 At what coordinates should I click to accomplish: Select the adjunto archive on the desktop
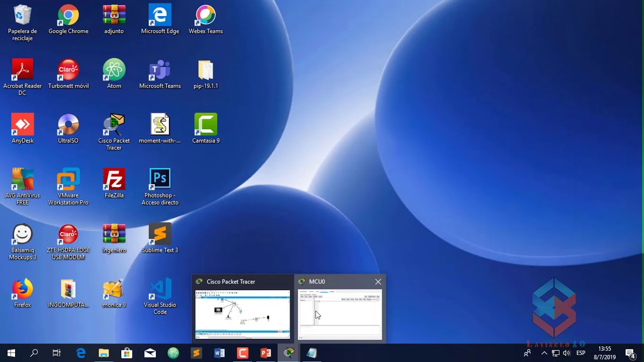click(114, 20)
